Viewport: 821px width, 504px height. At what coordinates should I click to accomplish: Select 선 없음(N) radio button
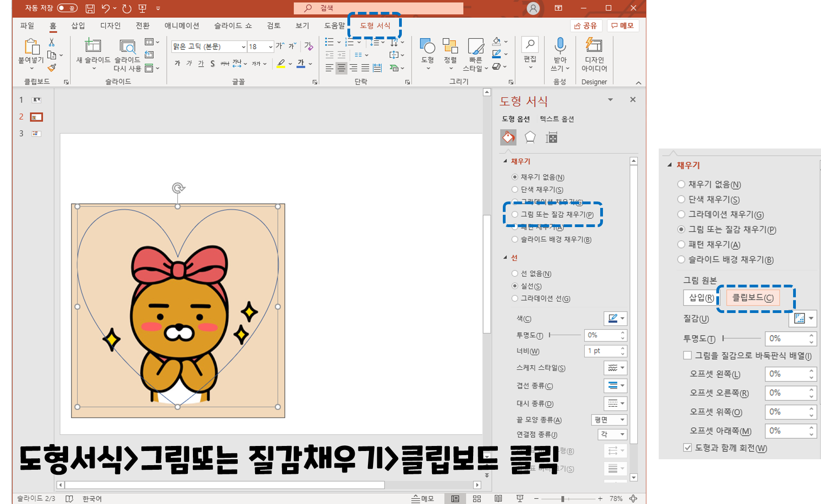click(x=515, y=273)
